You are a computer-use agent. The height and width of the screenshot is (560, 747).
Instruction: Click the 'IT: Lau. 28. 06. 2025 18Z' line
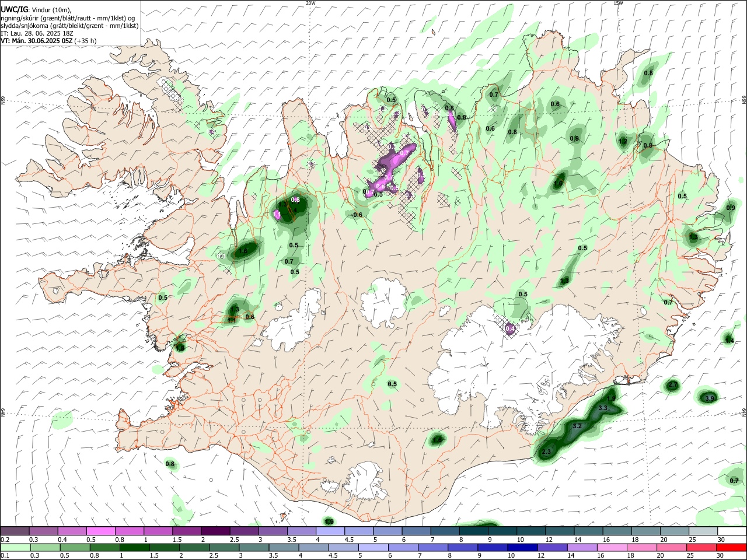37,33
